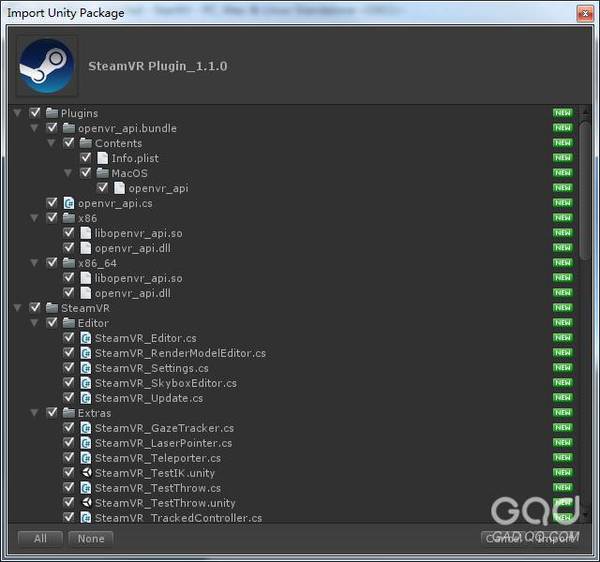
Task: Click the openvr_api.bundle folder icon
Action: click(68, 128)
